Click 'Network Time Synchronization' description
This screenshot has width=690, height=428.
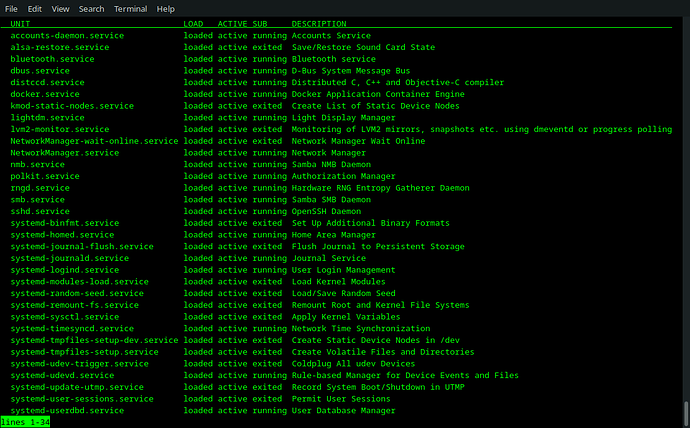(x=361, y=329)
